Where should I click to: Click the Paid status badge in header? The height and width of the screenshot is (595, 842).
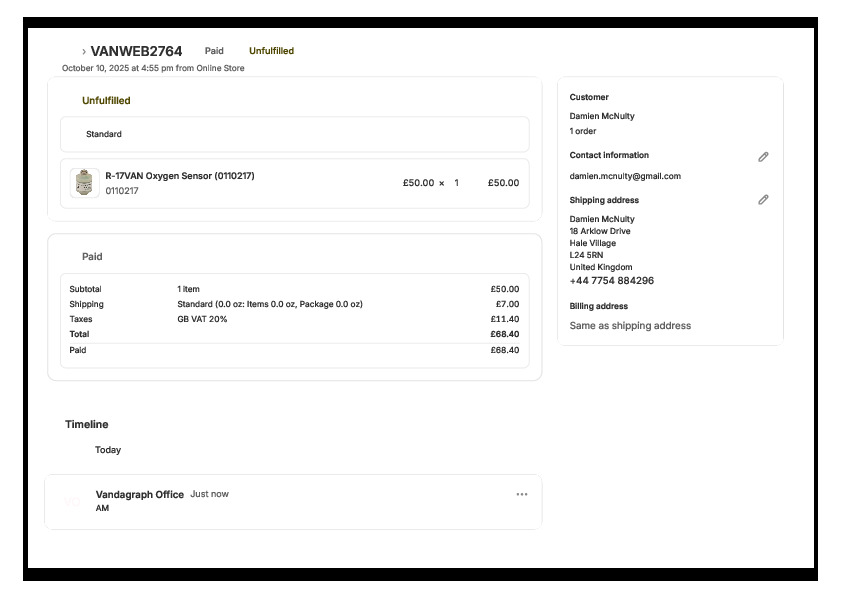click(214, 51)
